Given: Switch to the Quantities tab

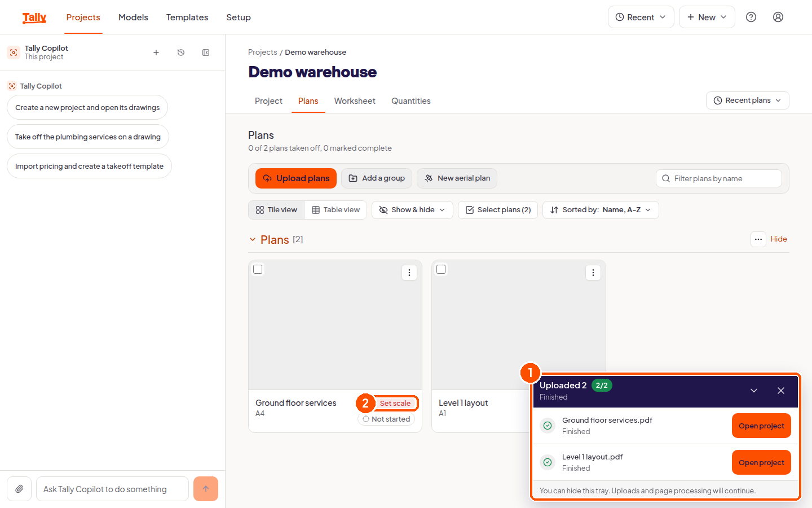Looking at the screenshot, I should click(x=411, y=101).
